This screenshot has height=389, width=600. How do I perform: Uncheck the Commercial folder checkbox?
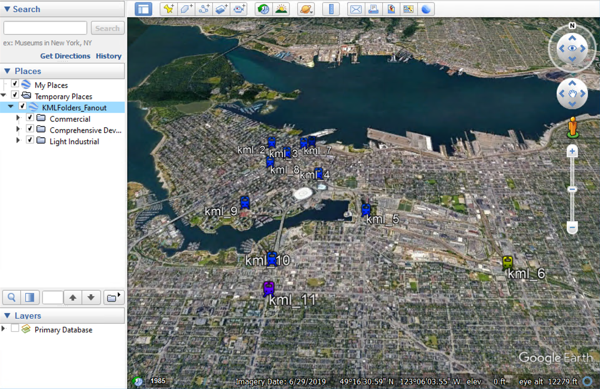point(30,117)
